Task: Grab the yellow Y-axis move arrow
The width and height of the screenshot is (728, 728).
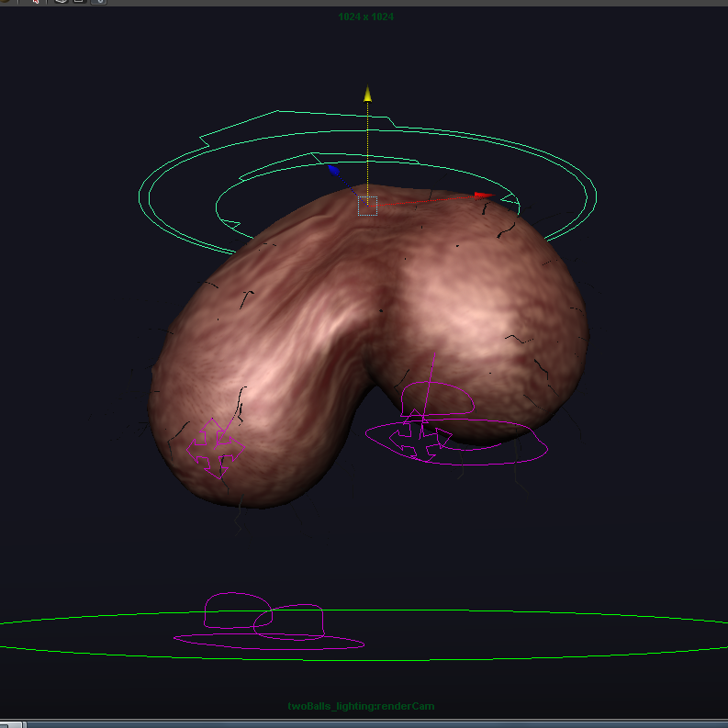Action: pyautogui.click(x=368, y=93)
